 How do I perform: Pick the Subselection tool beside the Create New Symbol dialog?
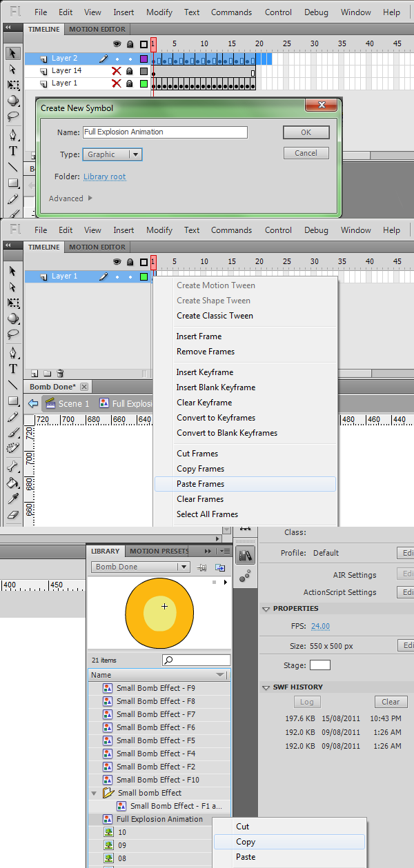[12, 70]
